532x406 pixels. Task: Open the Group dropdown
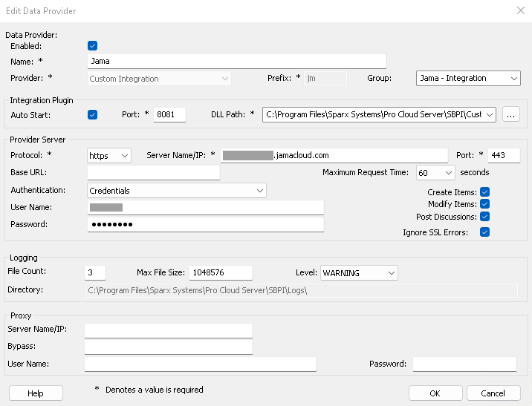click(468, 78)
